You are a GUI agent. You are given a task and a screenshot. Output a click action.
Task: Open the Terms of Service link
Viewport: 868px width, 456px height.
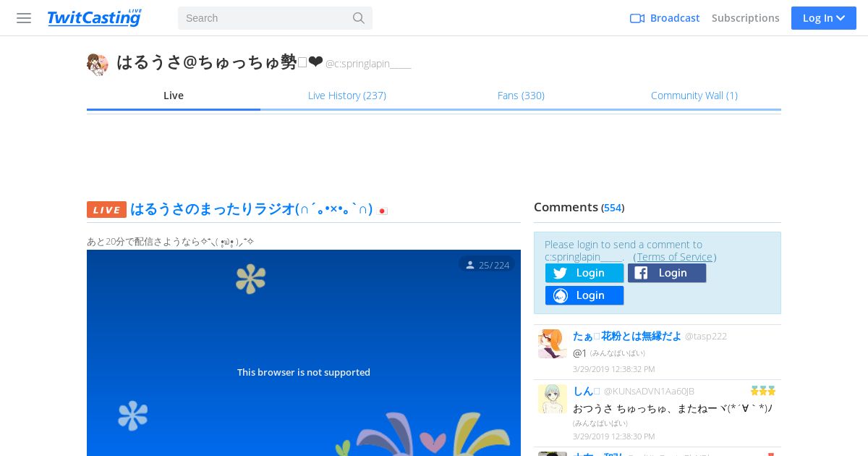coord(675,257)
